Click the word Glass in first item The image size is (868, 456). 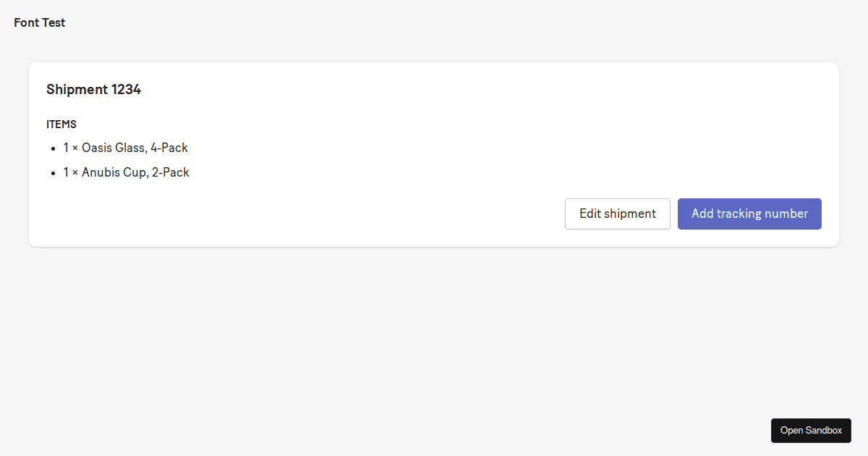coord(132,148)
